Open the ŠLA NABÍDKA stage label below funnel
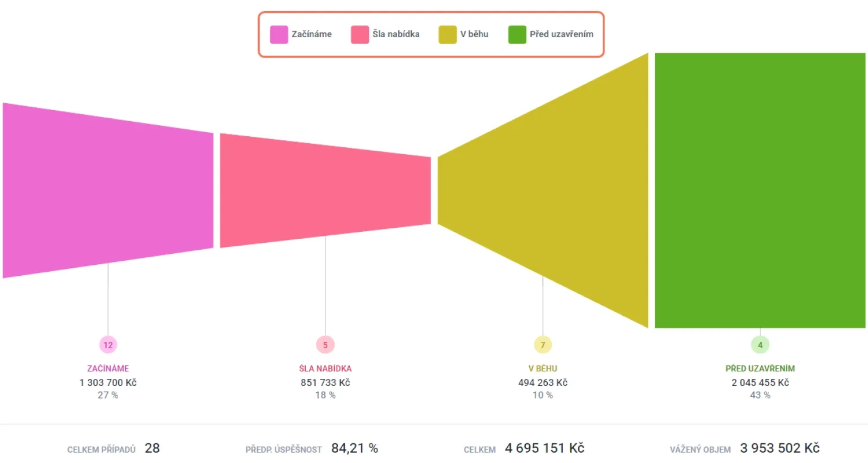 (x=325, y=369)
